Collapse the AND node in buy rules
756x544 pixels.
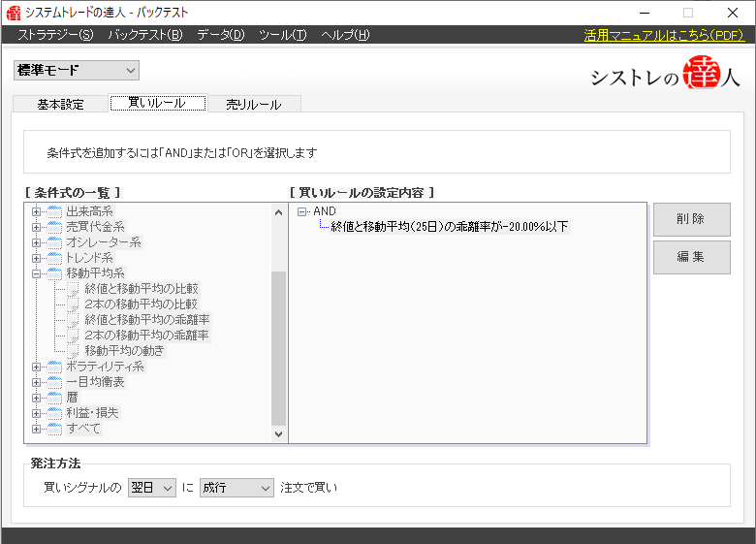(301, 211)
